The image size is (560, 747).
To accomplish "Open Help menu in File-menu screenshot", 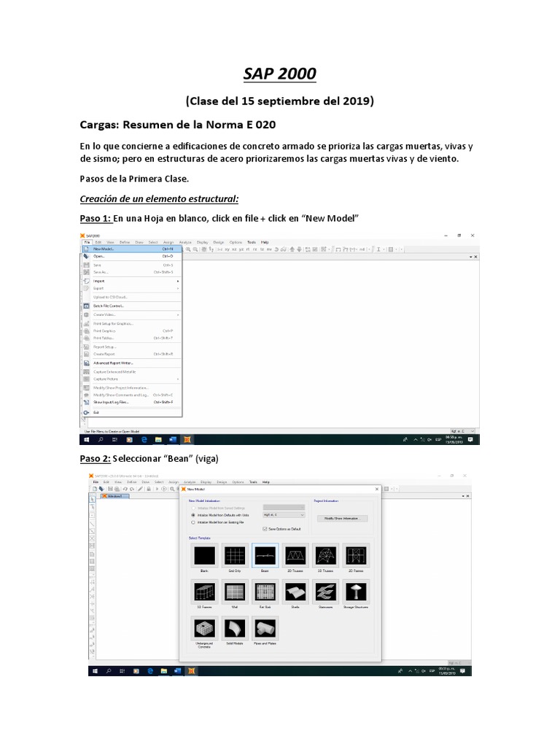I will coord(265,242).
